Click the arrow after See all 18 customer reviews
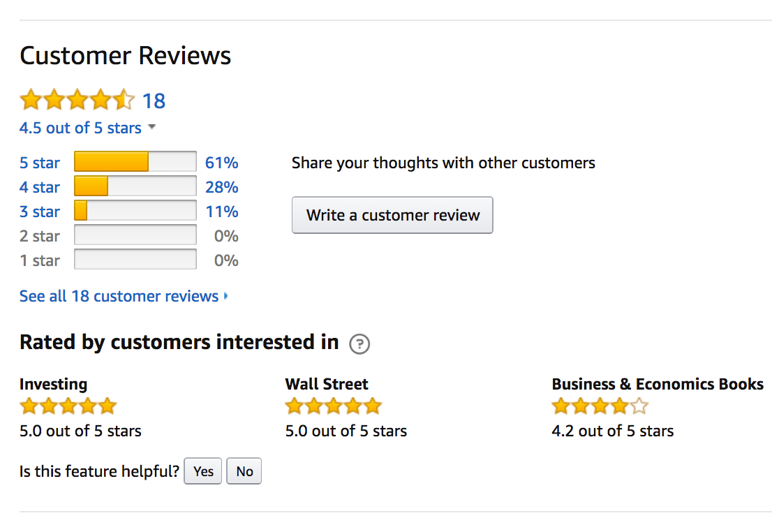The image size is (772, 532). click(x=225, y=297)
